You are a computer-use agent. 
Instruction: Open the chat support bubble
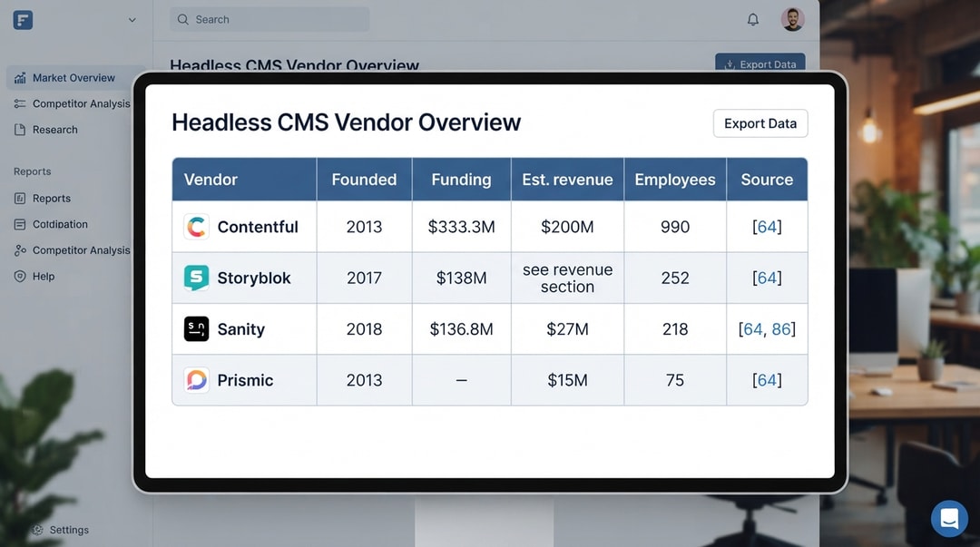tap(949, 518)
